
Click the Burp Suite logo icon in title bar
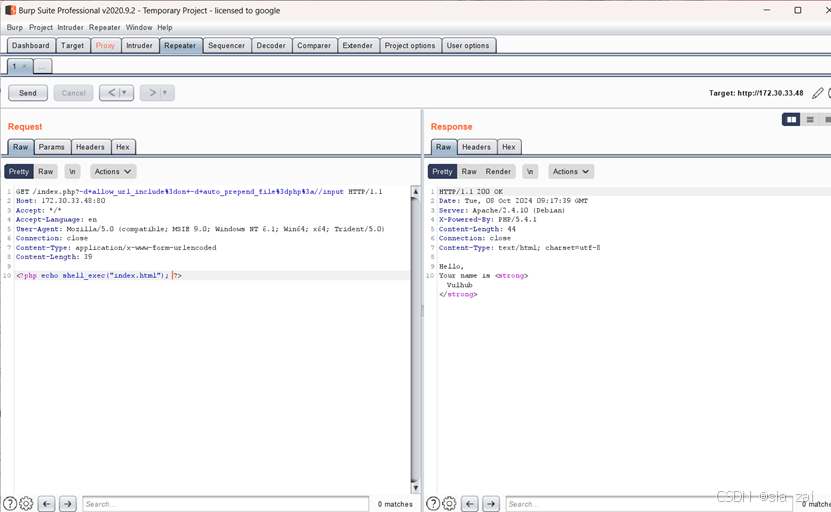(10, 10)
